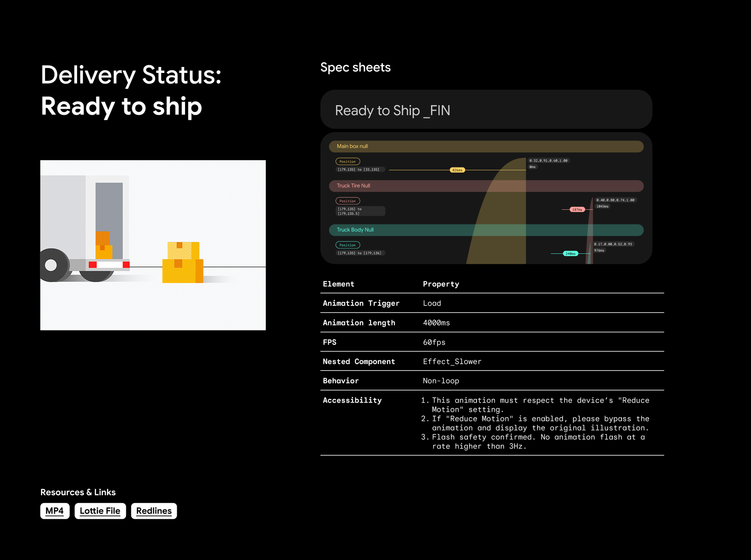751x560 pixels.
Task: Click the 0.40,0.80,0.74,1.00 easing value
Action: coord(616,200)
